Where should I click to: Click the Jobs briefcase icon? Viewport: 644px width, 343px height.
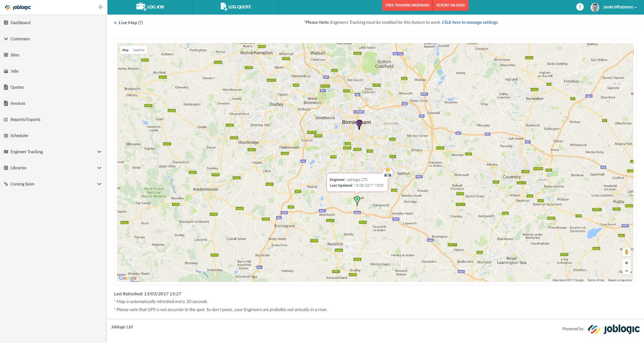[6, 71]
